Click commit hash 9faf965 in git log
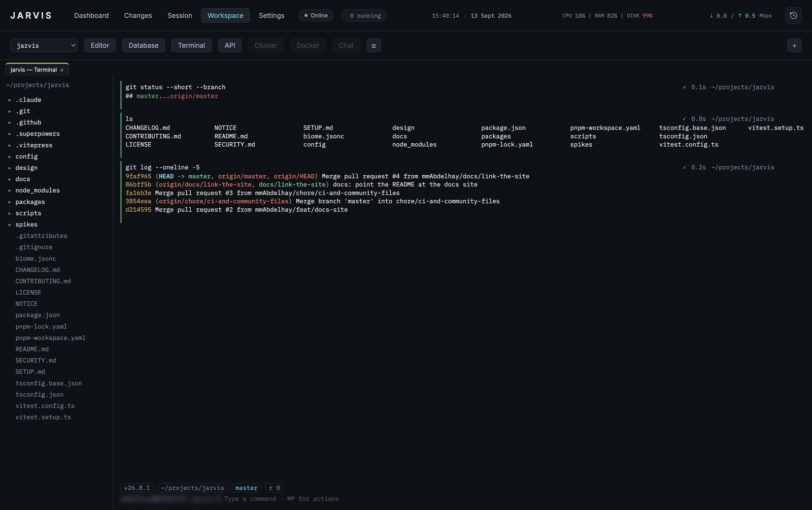This screenshot has width=812, height=510. point(139,176)
